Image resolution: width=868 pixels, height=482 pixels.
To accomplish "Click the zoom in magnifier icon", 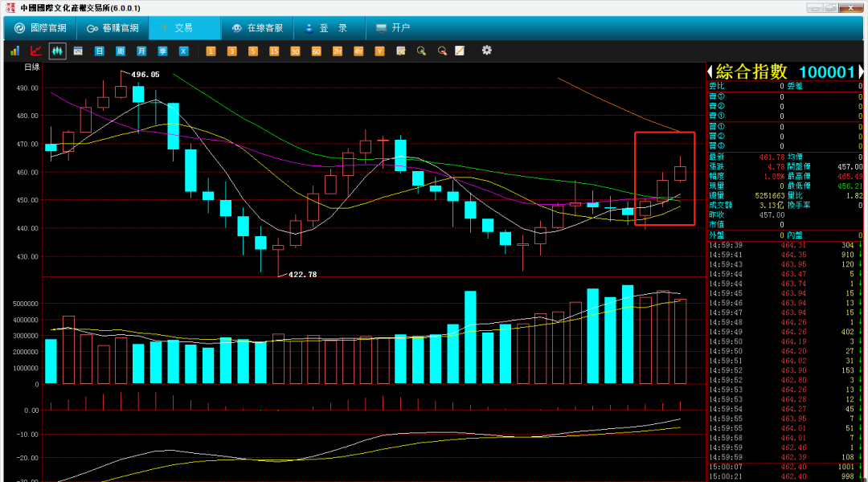I will [x=421, y=51].
